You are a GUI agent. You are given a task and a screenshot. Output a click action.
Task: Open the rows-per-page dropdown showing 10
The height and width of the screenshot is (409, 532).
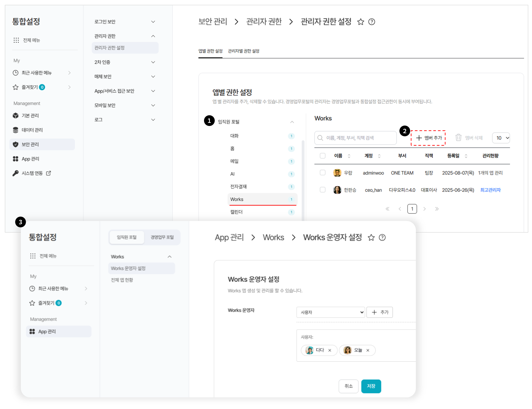coord(501,138)
